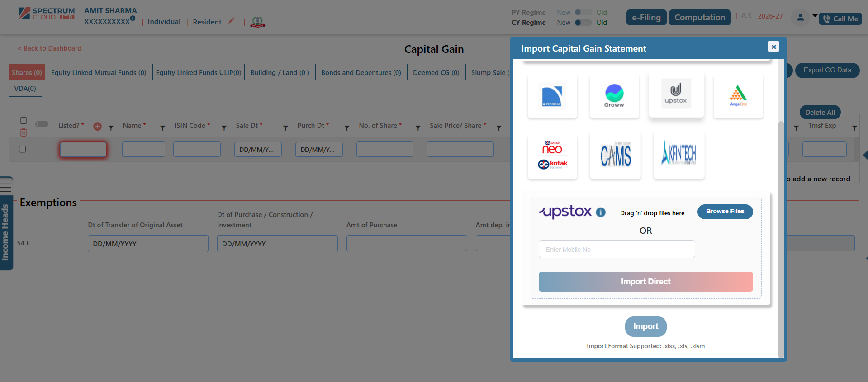Viewport: 868px width, 382px height.
Task: Click the delete trash icon in table header
Action: (24, 132)
